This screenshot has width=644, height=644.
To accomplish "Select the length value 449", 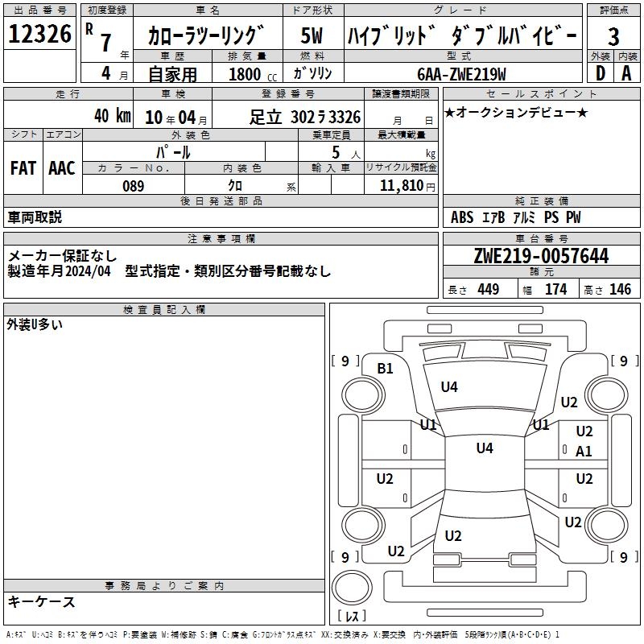I will pyautogui.click(x=489, y=289).
